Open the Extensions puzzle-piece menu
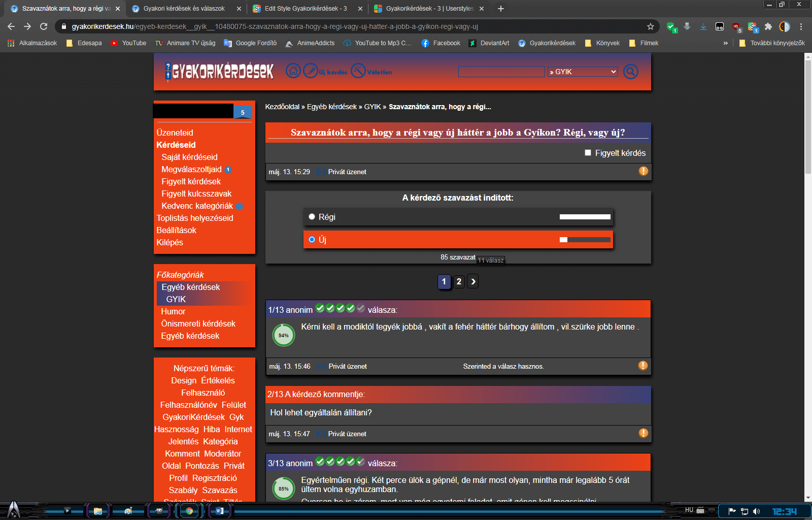Image resolution: width=812 pixels, height=520 pixels. tap(768, 26)
